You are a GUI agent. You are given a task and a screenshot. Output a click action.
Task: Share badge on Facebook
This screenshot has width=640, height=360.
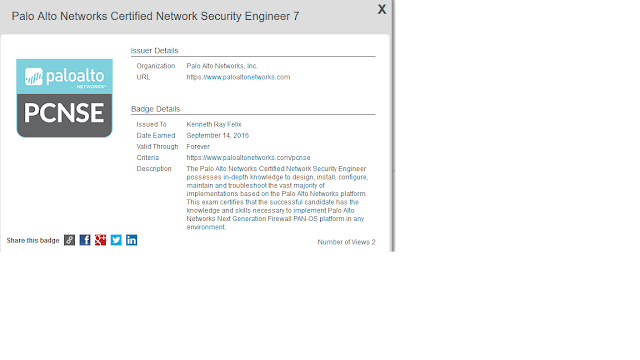(85, 240)
